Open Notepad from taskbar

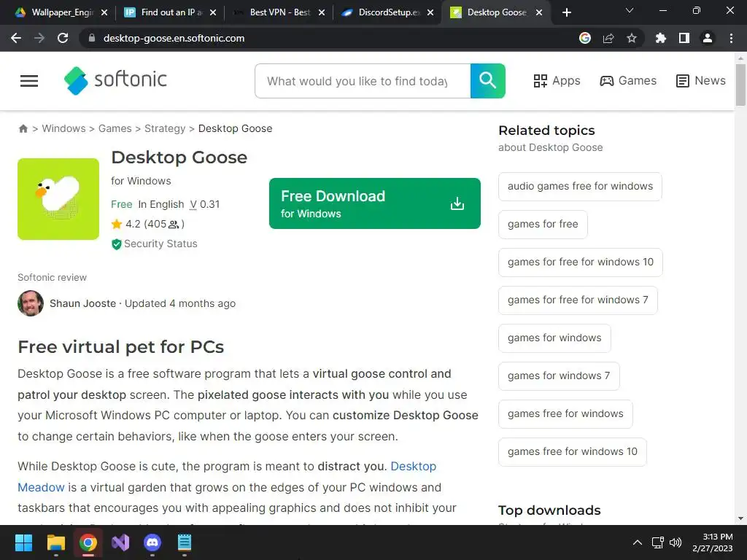(x=185, y=542)
